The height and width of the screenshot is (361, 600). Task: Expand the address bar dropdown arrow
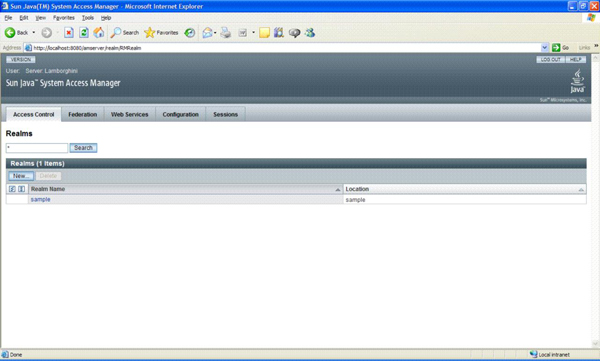pos(545,48)
